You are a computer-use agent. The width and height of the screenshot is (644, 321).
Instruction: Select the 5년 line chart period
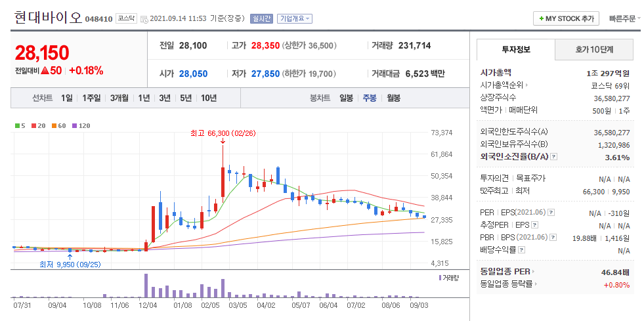(x=186, y=98)
